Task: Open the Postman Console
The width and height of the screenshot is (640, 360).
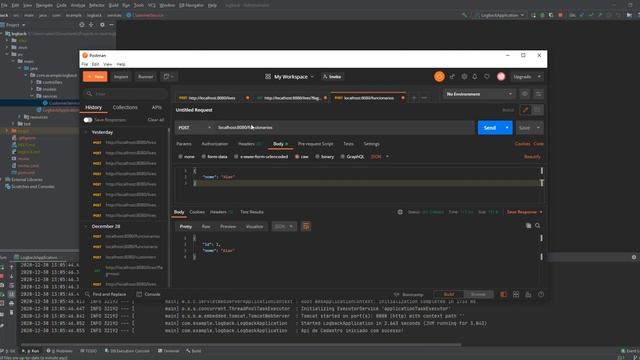Action: tap(148, 294)
